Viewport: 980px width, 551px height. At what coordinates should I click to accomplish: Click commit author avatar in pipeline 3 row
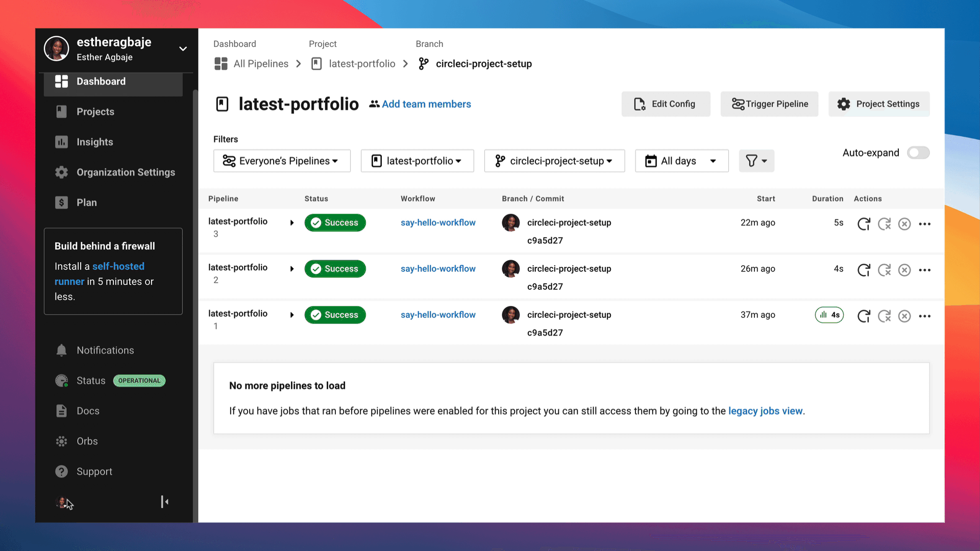click(x=510, y=222)
